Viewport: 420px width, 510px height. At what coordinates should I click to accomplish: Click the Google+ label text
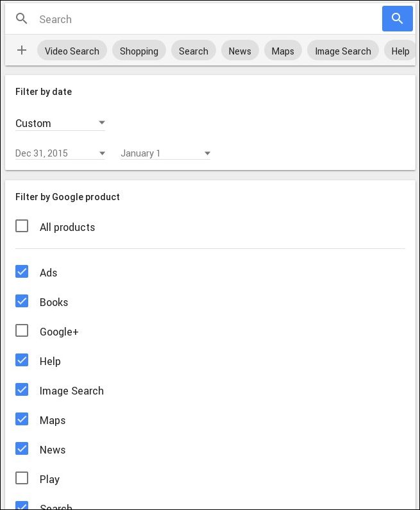pyautogui.click(x=59, y=332)
